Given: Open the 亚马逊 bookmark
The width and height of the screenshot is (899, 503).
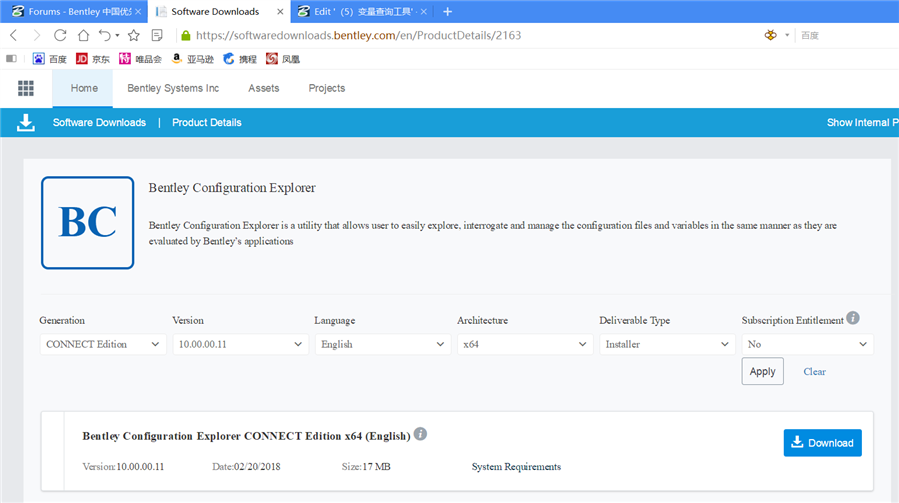Looking at the screenshot, I should 193,59.
